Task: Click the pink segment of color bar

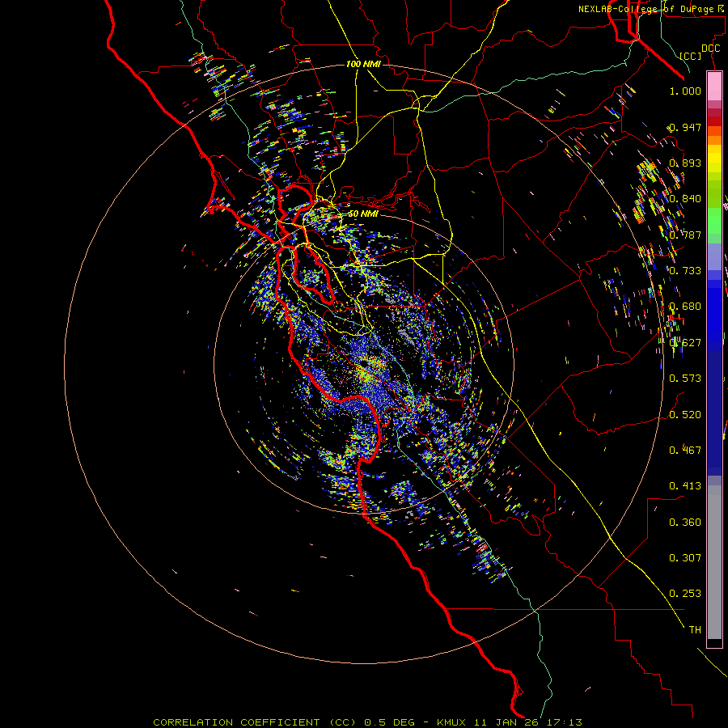Action: click(x=714, y=86)
